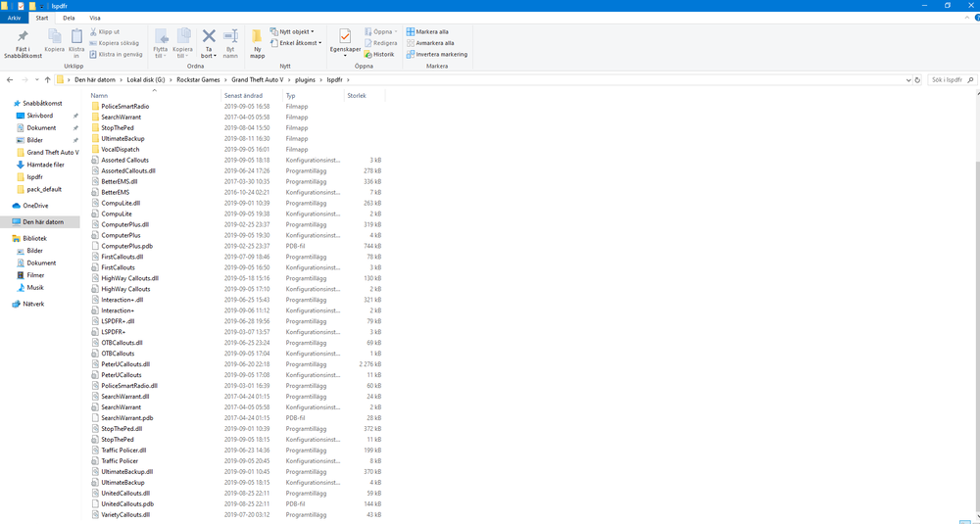Image resolution: width=980 pixels, height=524 pixels.
Task: Choose Klistra in genväg in ribbon
Action: pyautogui.click(x=117, y=54)
